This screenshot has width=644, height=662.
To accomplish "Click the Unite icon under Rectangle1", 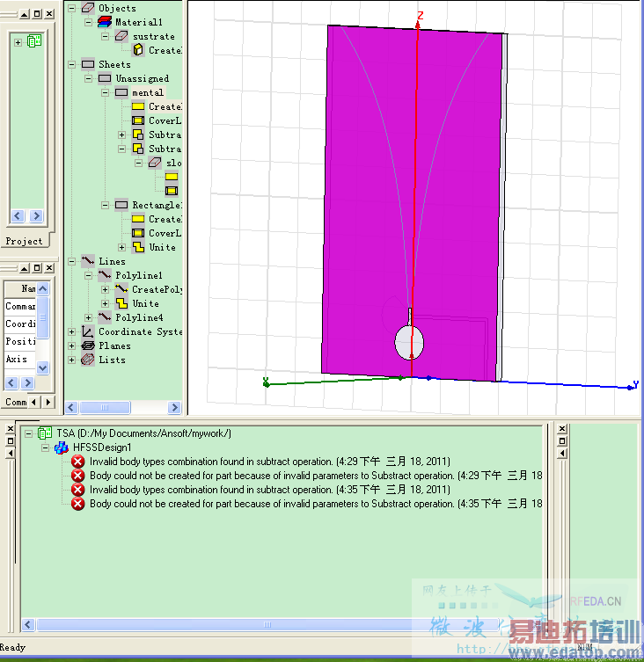I will click(138, 247).
